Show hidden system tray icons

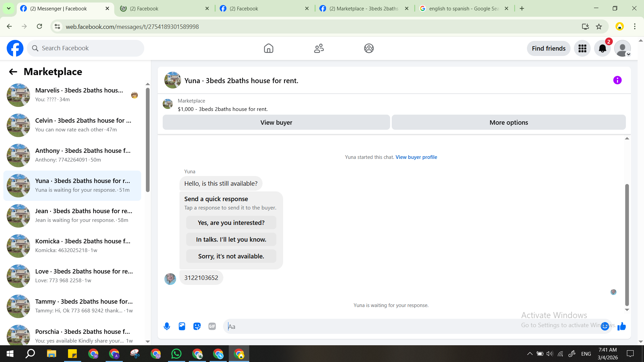(x=530, y=354)
